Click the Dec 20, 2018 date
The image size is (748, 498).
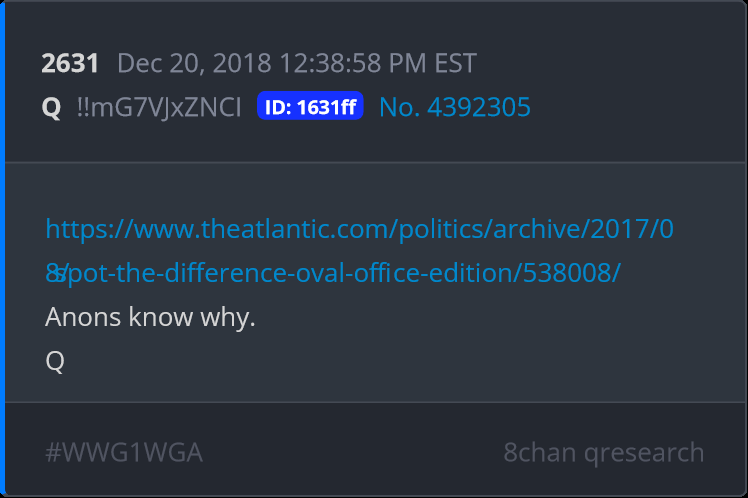(x=194, y=63)
